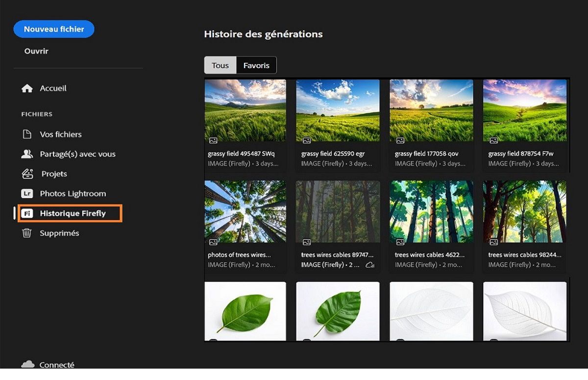The height and width of the screenshot is (380, 588).
Task: Open grassy field 495487 SWq thumbnail
Action: pos(245,110)
